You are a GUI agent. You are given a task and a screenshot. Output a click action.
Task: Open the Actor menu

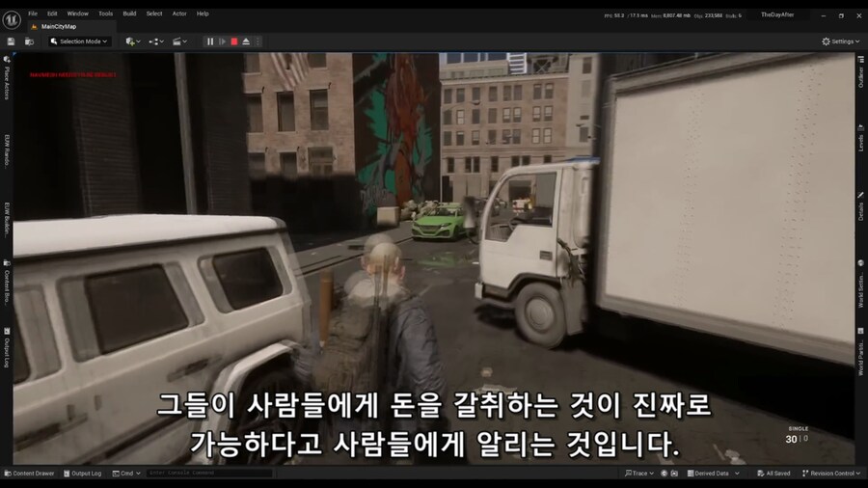point(179,14)
